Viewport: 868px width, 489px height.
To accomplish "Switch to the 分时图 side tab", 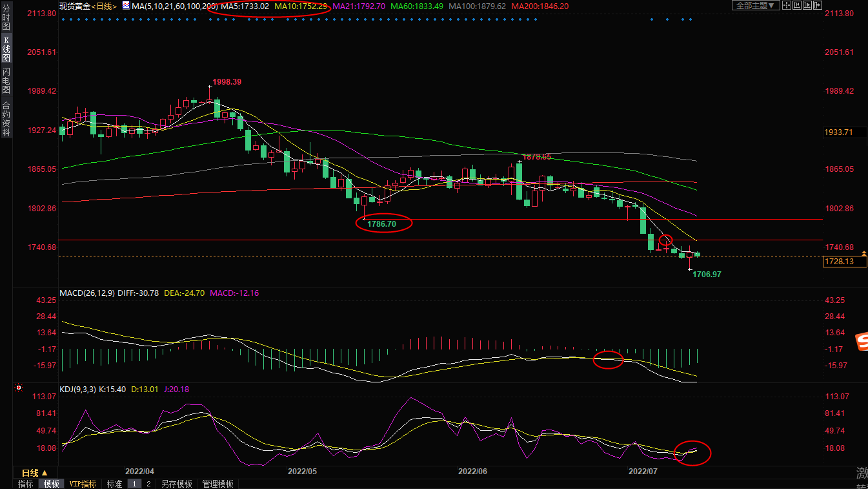I will pos(6,19).
